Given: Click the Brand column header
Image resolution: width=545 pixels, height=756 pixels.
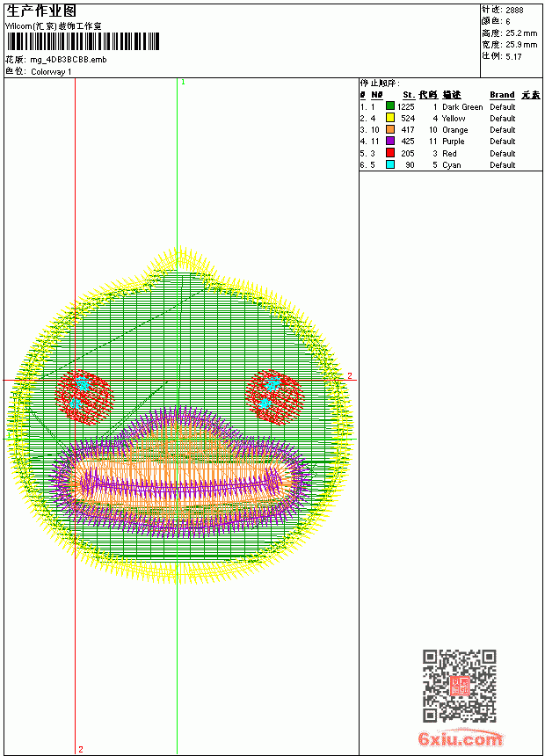Looking at the screenshot, I should (x=502, y=95).
